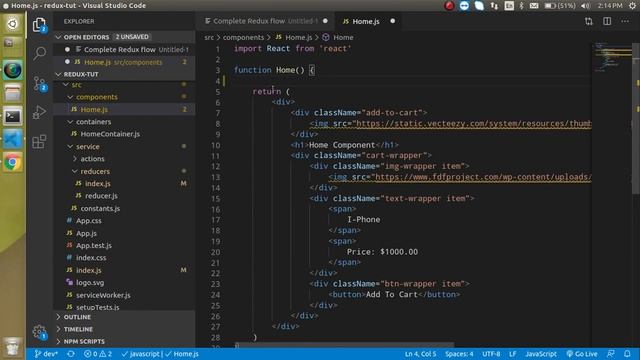The width and height of the screenshot is (640, 360).
Task: Select Complete Redux flow in Open Editors
Action: pos(124,50)
